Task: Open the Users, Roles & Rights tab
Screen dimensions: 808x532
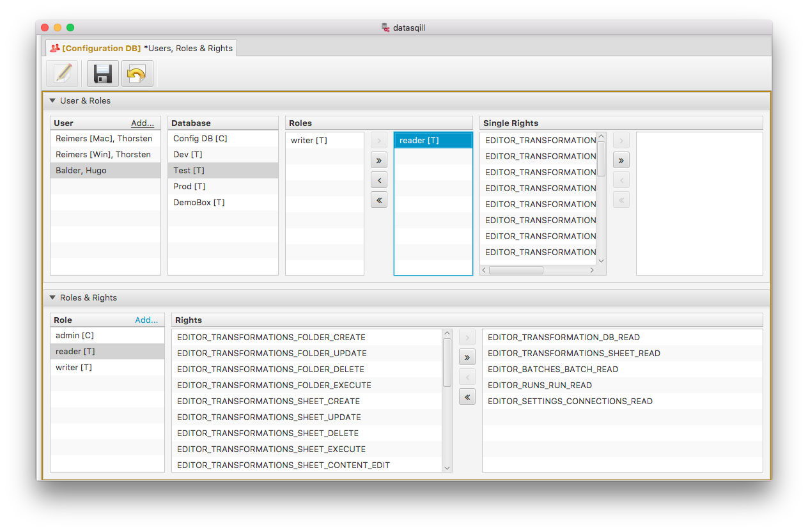Action: (x=141, y=48)
